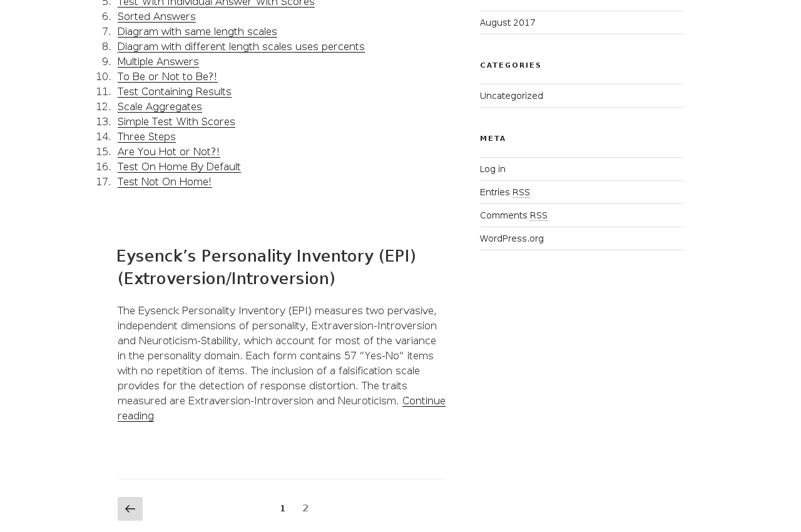Open Diagram with different length scales link

click(x=241, y=46)
